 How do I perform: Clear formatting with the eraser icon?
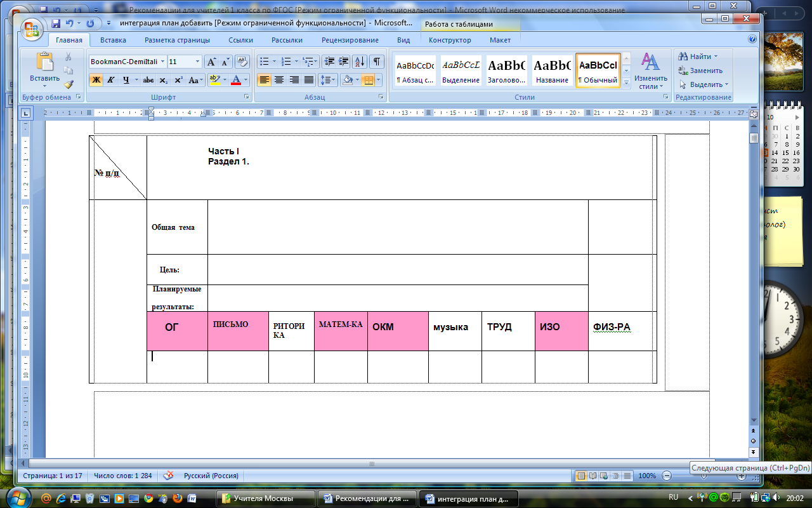(242, 62)
